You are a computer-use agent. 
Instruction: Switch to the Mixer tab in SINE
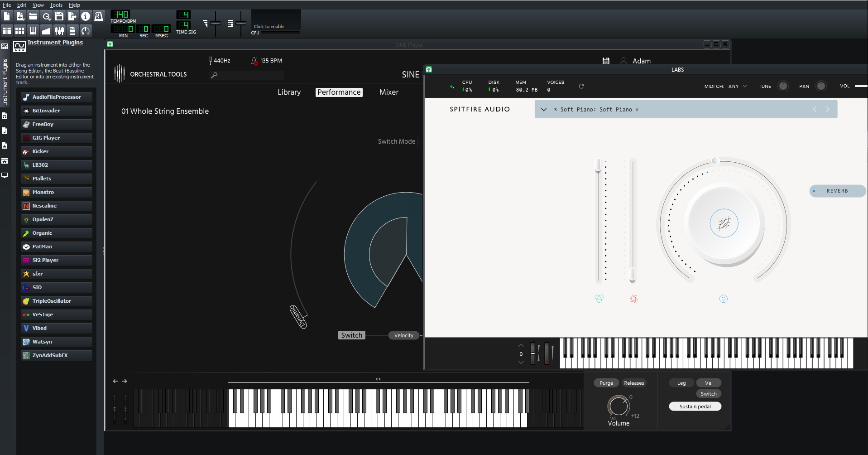pyautogui.click(x=388, y=92)
